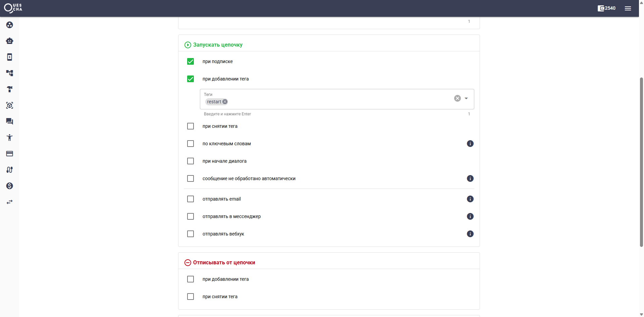644x317 pixels.
Task: Check «отправлять email» option
Action: click(191, 199)
